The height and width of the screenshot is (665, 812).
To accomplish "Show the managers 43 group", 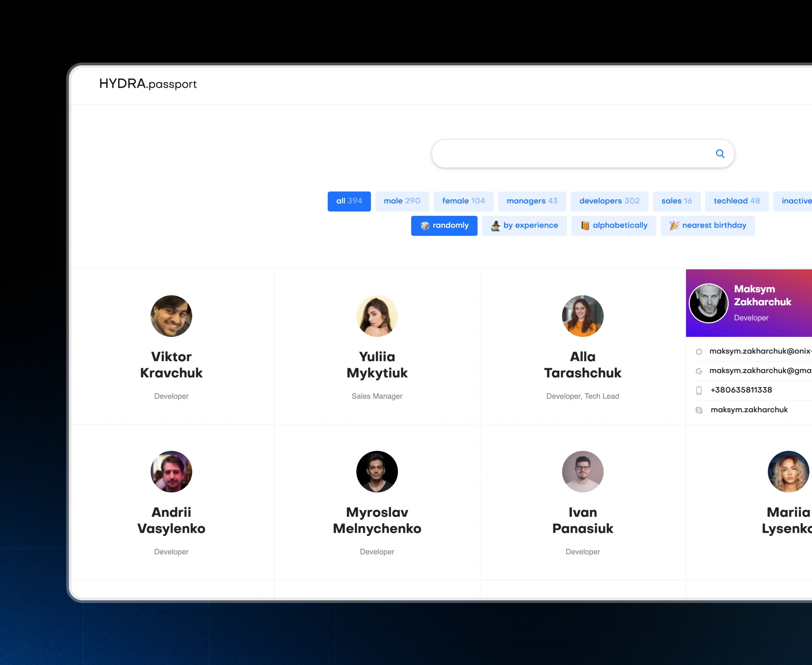I will click(x=532, y=201).
